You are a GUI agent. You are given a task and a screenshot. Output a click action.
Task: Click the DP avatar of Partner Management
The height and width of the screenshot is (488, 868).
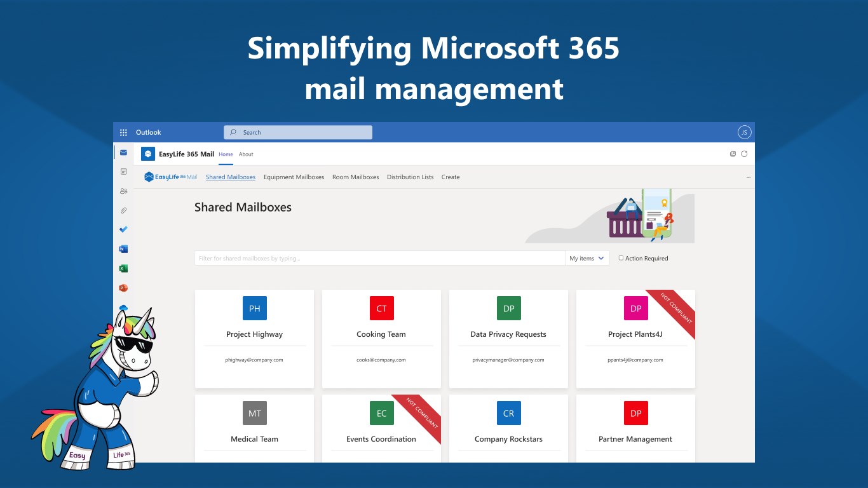tap(636, 413)
